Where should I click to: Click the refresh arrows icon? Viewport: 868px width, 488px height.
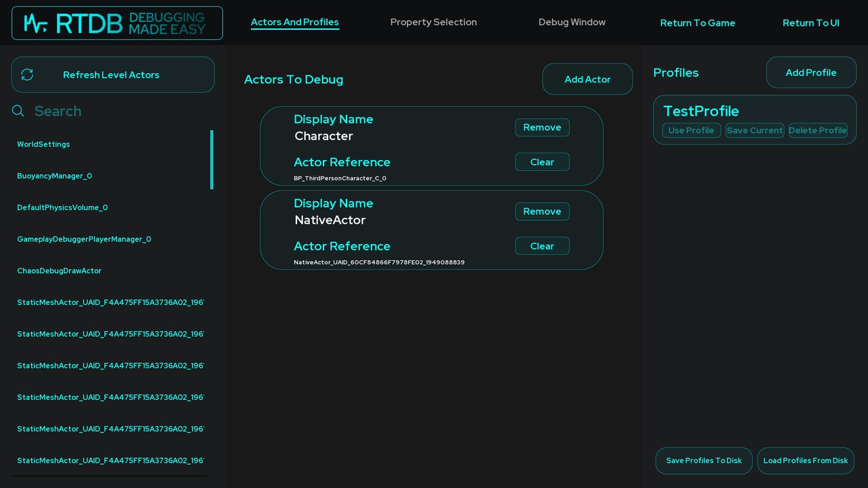27,75
